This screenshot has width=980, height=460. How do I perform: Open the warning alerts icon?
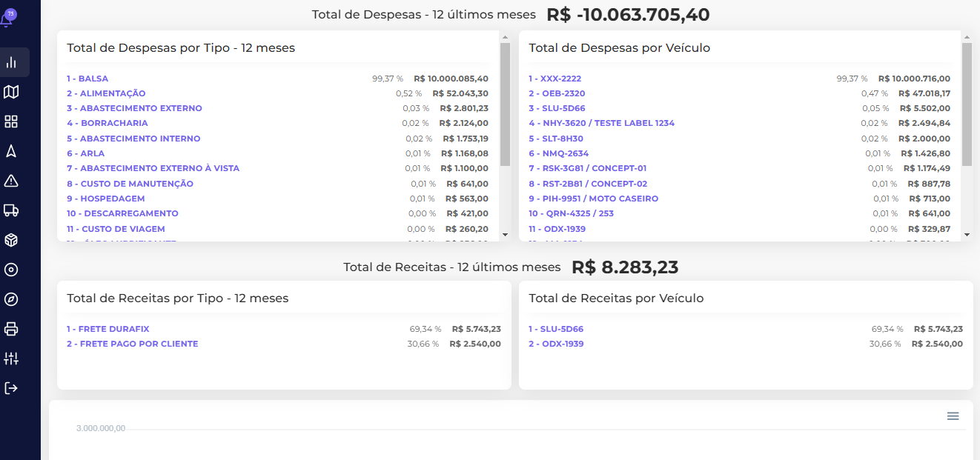(x=11, y=181)
